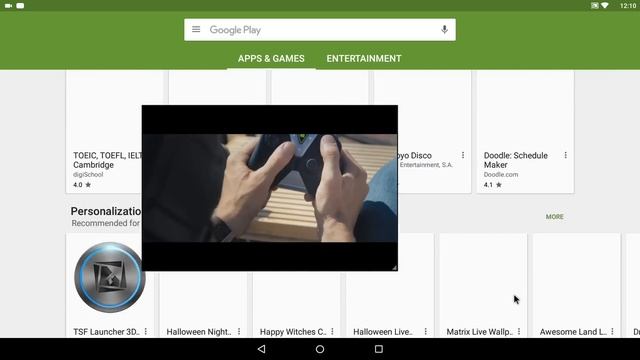Screen dimensions: 640x360
Task: Click the digiSchool developer name
Action: [88, 174]
